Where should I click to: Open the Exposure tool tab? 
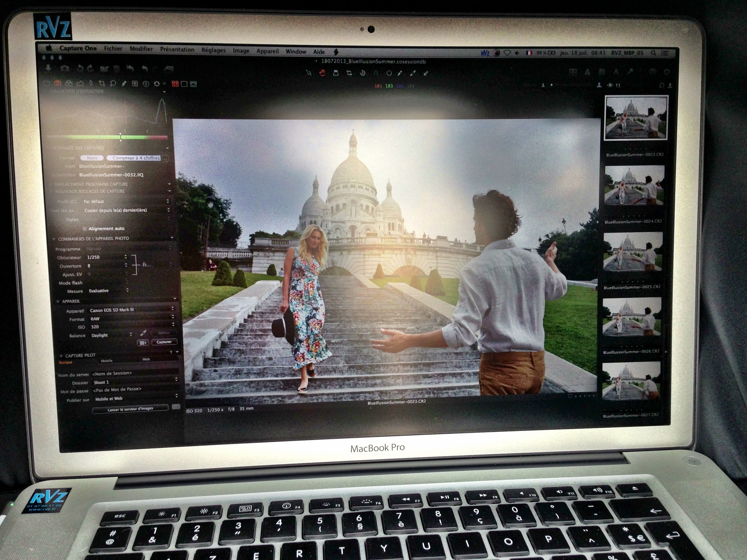pos(80,83)
